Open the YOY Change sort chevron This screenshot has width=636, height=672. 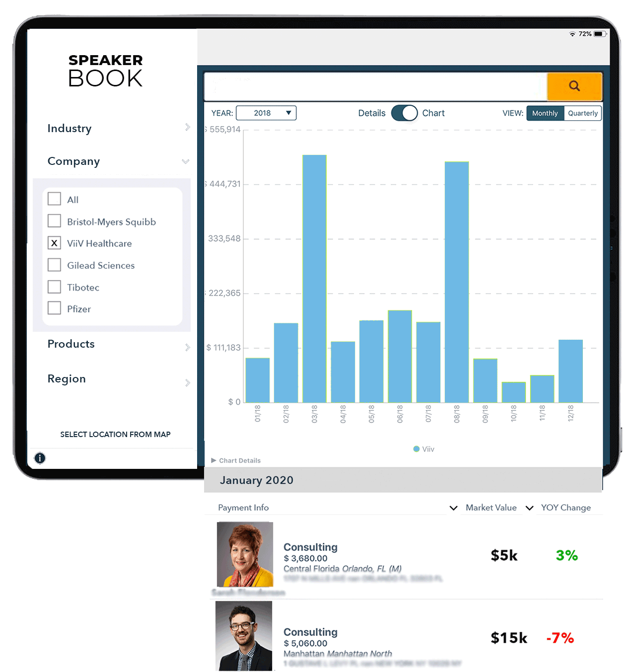point(529,508)
